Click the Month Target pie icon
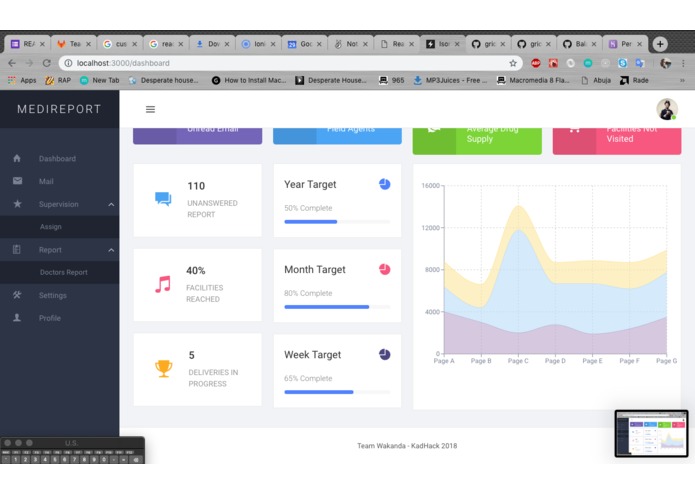Viewport: 695px width, 494px height. pyautogui.click(x=384, y=269)
